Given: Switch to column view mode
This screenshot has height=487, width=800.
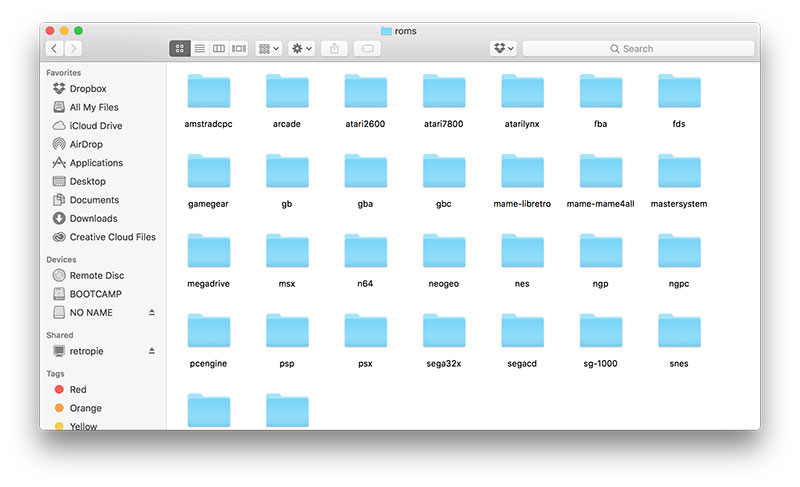Looking at the screenshot, I should click(219, 48).
